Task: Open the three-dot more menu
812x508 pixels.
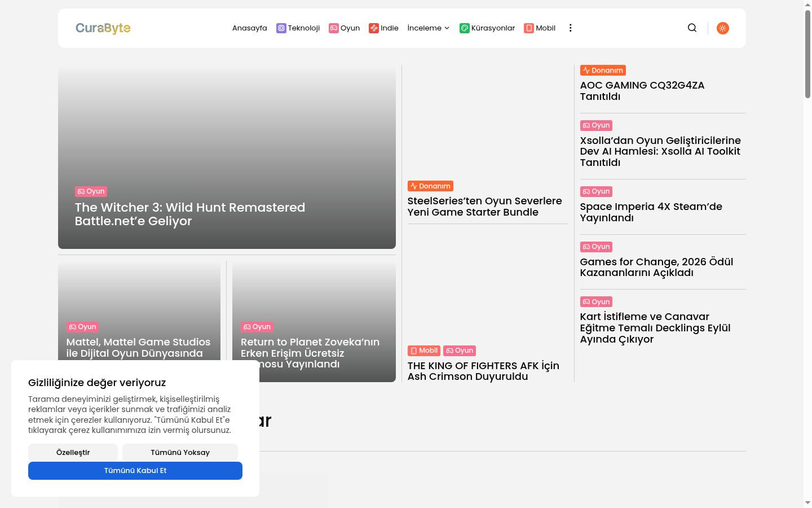Action: pyautogui.click(x=570, y=28)
